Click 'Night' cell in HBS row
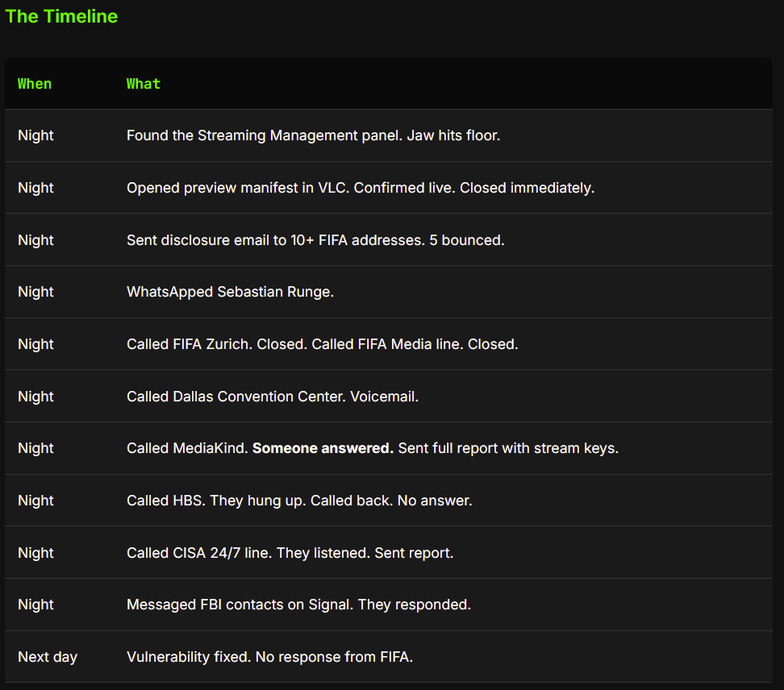Viewport: 784px width, 690px height. pyautogui.click(x=35, y=501)
